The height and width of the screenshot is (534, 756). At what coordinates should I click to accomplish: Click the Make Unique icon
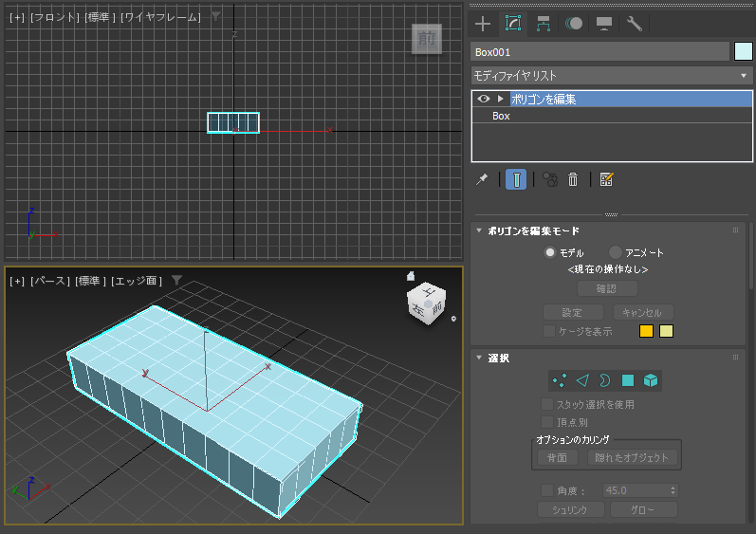click(x=550, y=180)
